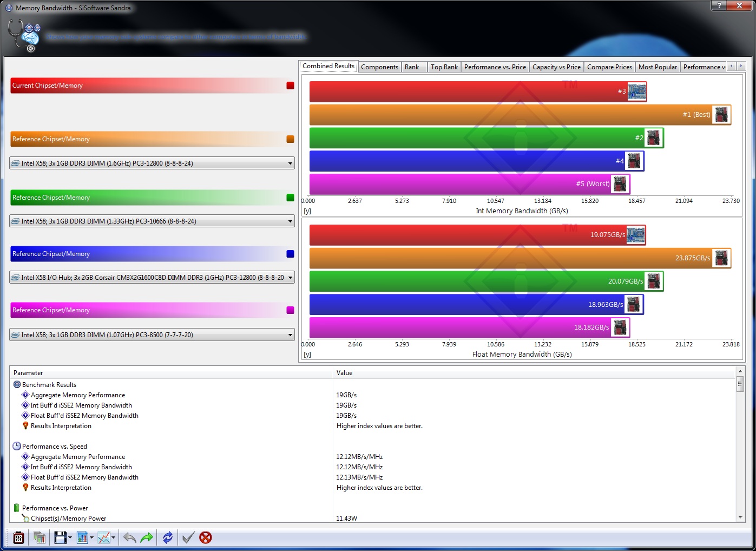Click orange Reference Chipset/Memory color swatch

pos(290,139)
